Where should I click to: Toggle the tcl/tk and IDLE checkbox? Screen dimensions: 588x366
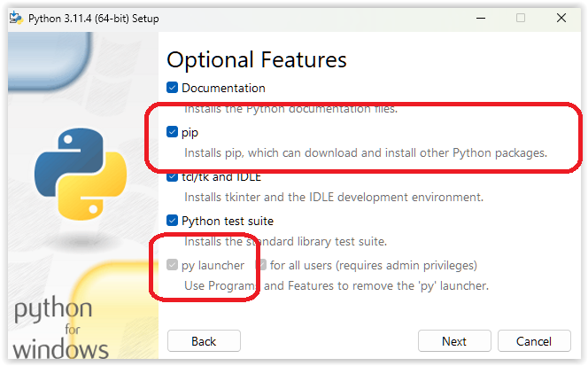point(172,176)
